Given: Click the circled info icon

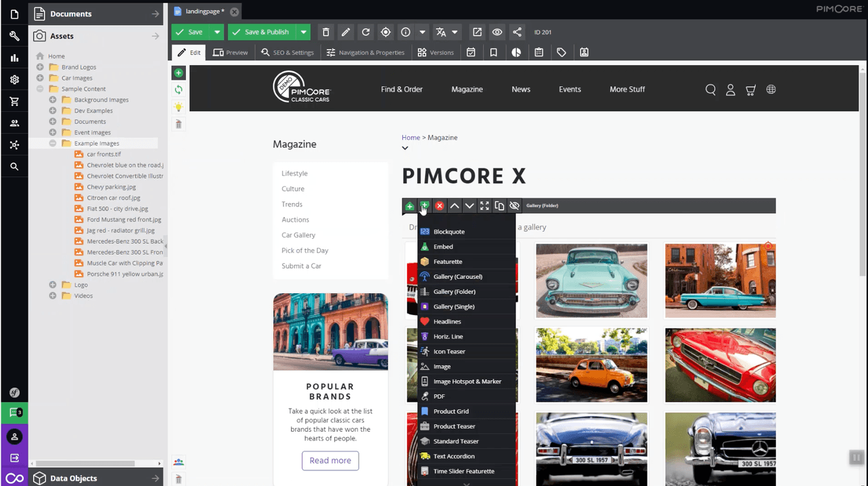Looking at the screenshot, I should click(x=406, y=32).
